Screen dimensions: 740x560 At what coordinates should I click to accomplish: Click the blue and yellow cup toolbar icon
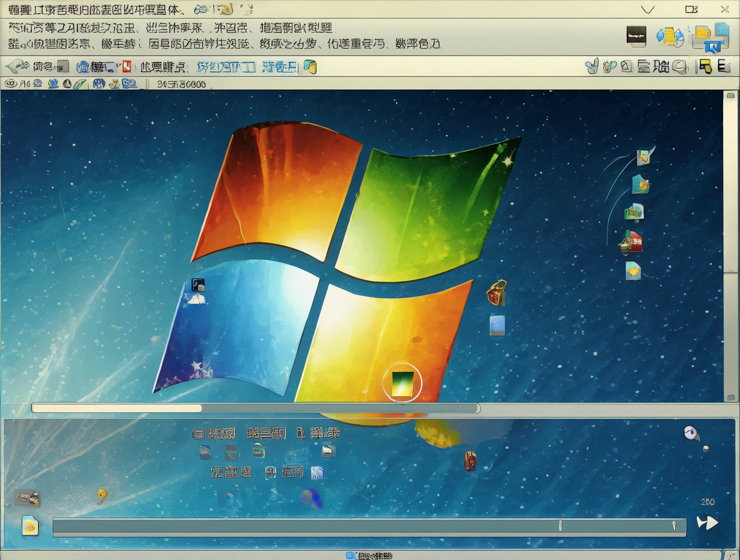tap(310, 67)
